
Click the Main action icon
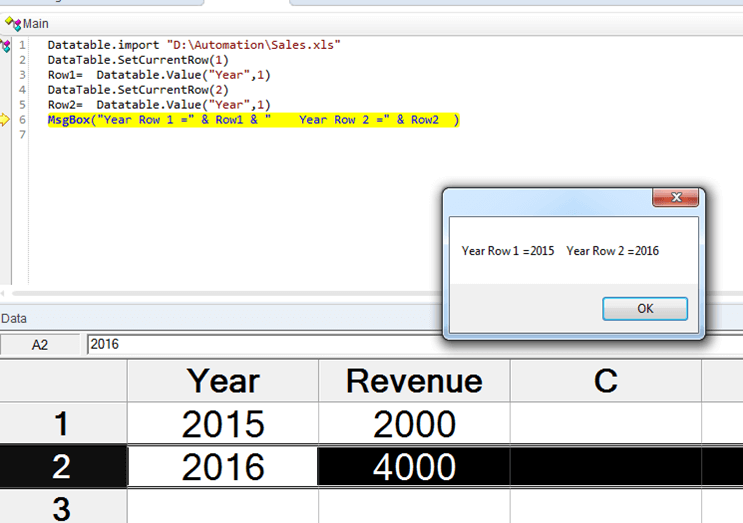tap(9, 22)
